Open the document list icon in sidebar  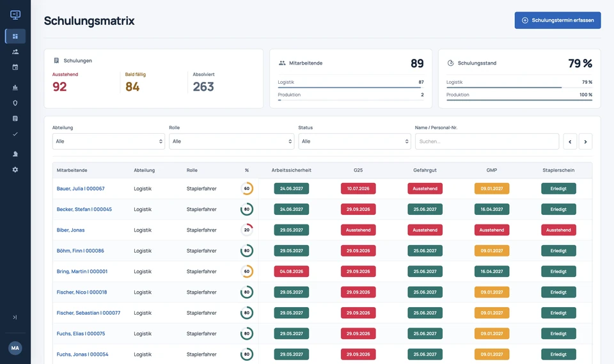(15, 118)
